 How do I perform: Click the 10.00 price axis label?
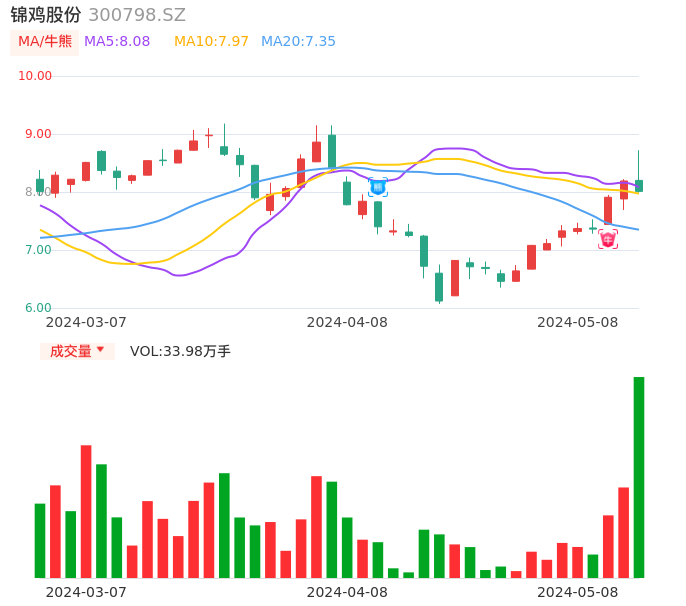35,76
